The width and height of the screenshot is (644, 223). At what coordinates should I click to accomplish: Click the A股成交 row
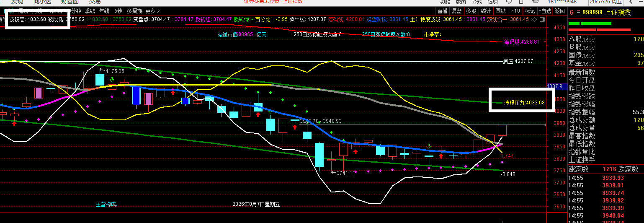606,39
